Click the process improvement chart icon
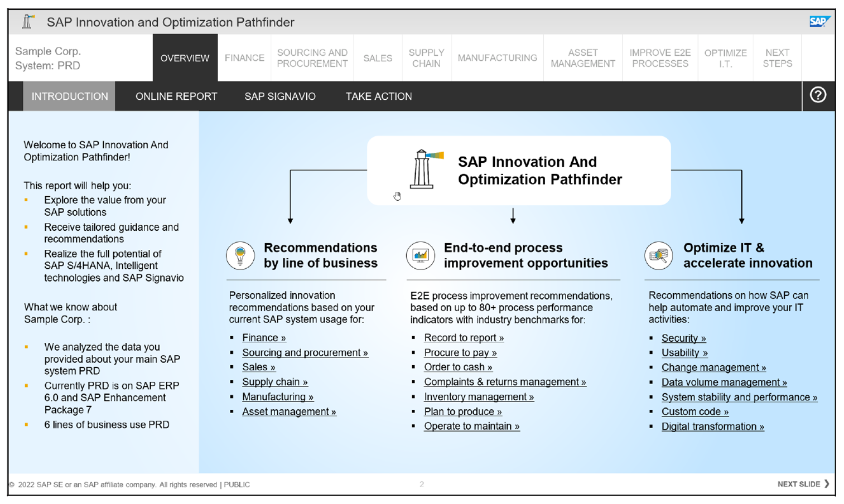 [420, 255]
